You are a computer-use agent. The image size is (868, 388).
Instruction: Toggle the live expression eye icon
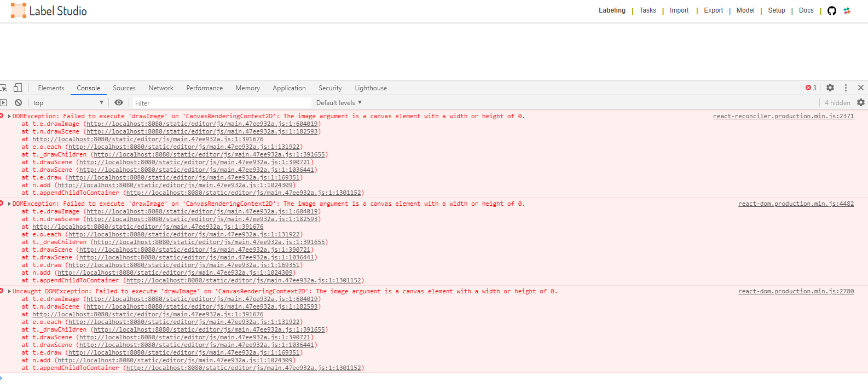(119, 102)
